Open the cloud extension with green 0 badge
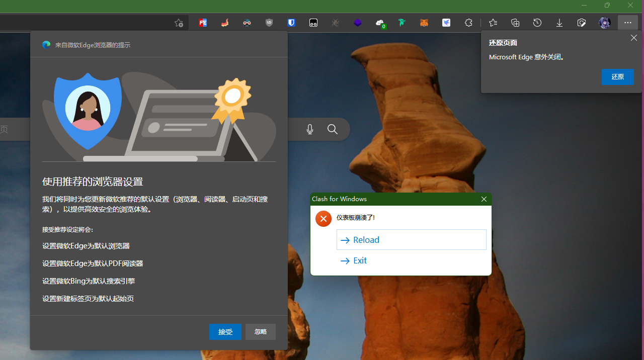 tap(380, 23)
